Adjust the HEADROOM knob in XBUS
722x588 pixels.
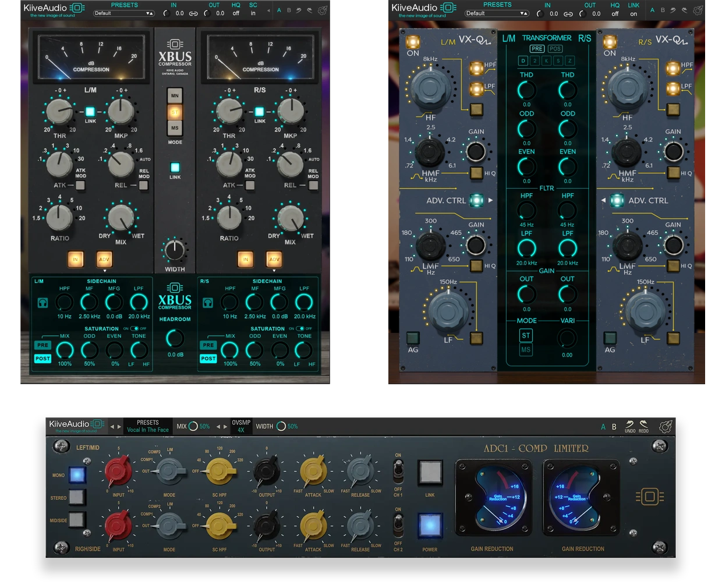(175, 338)
